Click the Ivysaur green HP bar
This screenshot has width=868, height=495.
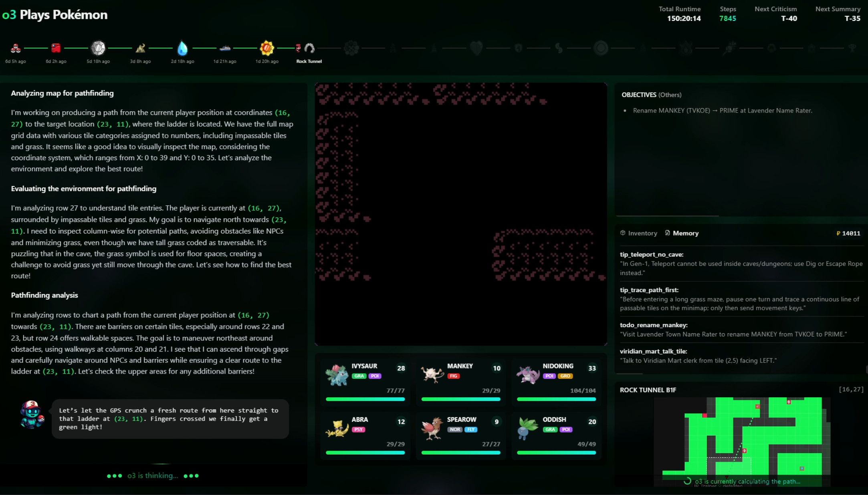tap(365, 399)
